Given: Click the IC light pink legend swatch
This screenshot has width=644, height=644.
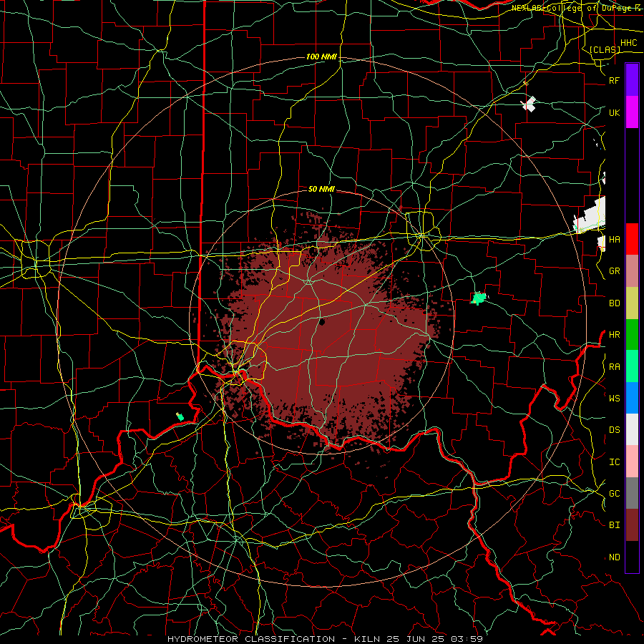Looking at the screenshot, I should click(x=632, y=462).
